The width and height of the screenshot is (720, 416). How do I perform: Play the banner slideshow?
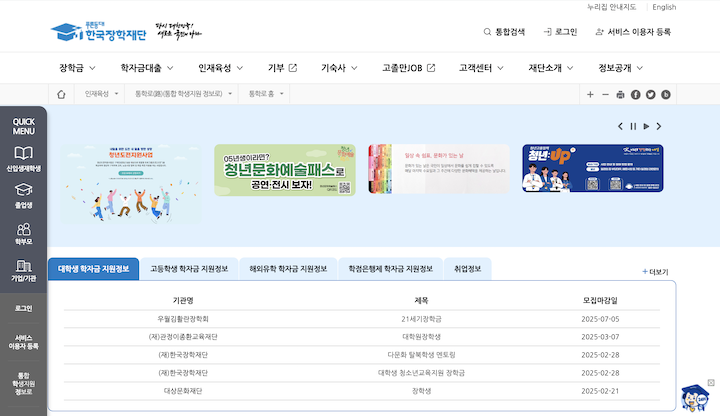pos(646,126)
